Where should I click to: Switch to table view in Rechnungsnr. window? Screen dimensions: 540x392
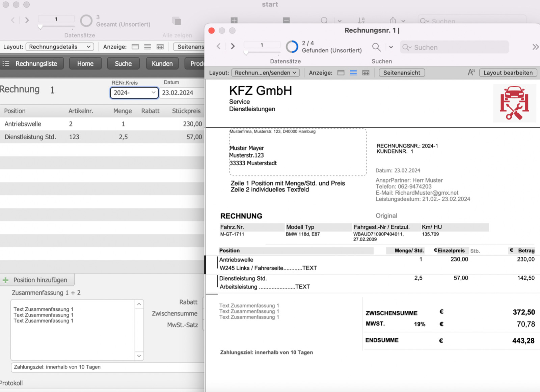pos(366,73)
